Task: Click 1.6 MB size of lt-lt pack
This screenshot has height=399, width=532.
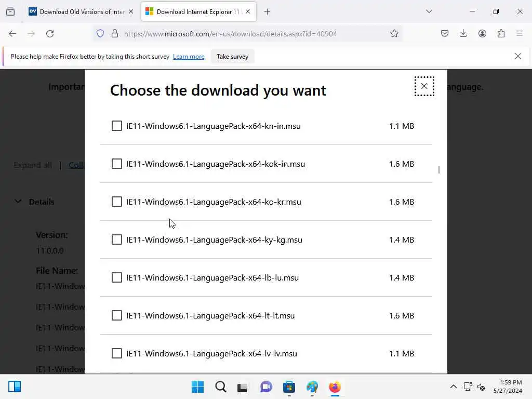Action: pos(402,315)
